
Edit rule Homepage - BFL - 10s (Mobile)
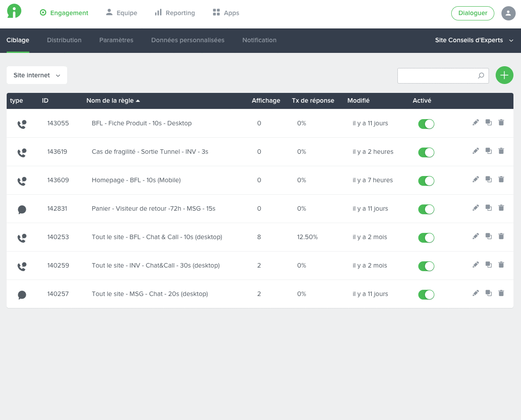476,180
